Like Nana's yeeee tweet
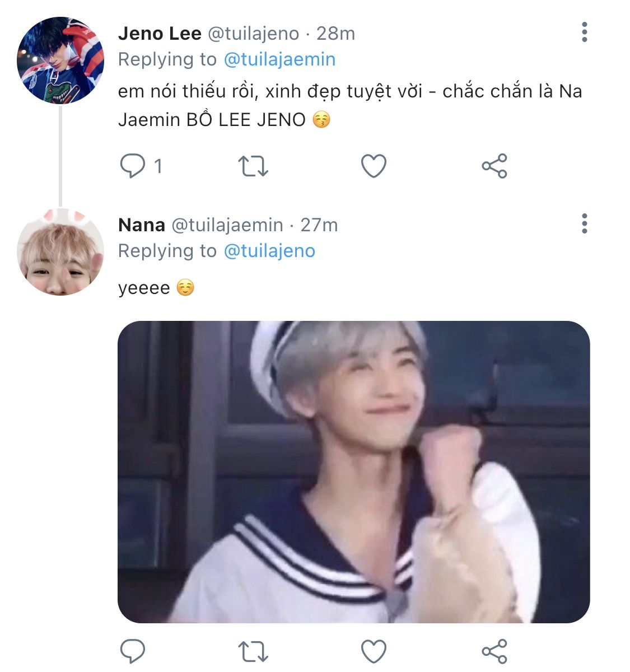 coord(374,651)
